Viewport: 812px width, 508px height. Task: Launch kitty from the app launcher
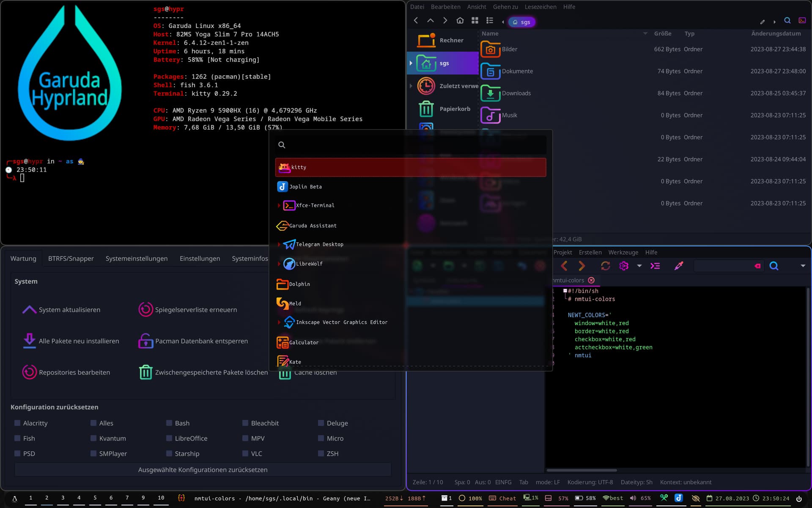[x=410, y=167]
